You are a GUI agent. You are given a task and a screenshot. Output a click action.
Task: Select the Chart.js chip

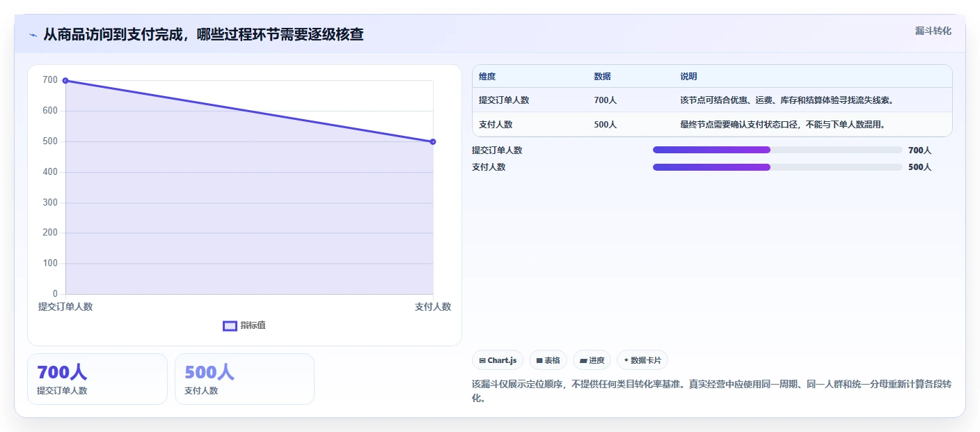[x=498, y=360]
